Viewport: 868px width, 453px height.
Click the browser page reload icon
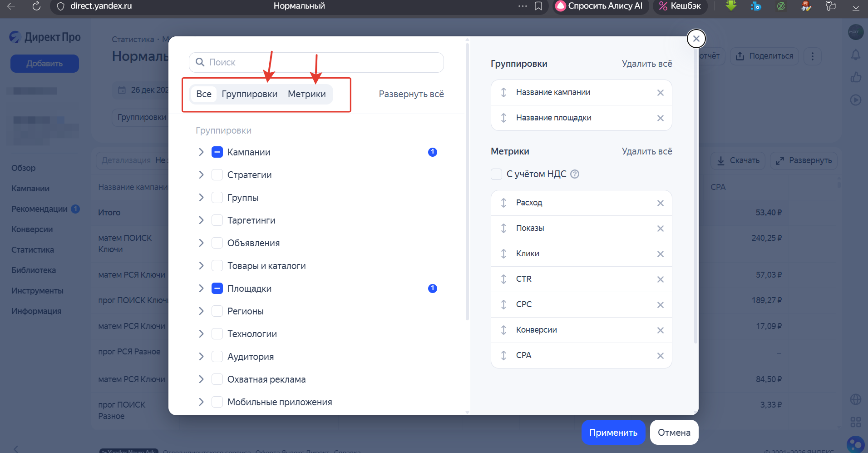[36, 6]
